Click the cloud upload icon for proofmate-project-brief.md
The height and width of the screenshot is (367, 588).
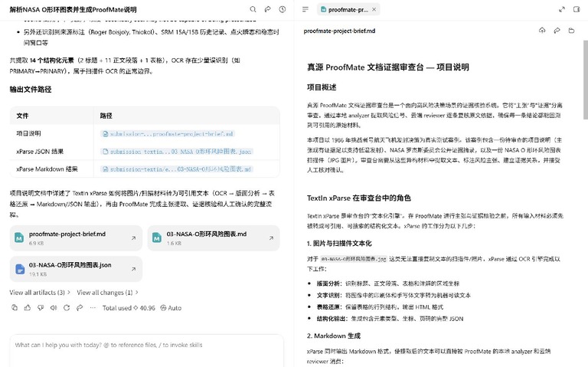coord(542,31)
